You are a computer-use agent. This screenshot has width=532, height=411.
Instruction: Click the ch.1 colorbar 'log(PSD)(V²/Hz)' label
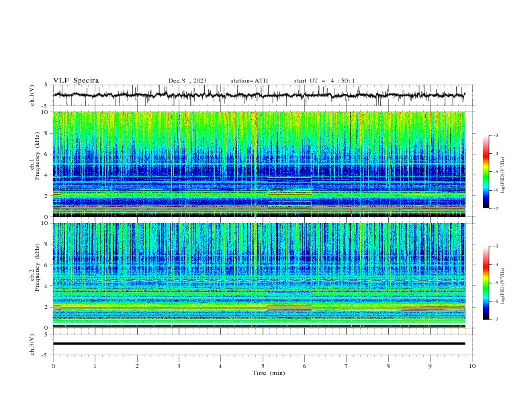(x=502, y=175)
